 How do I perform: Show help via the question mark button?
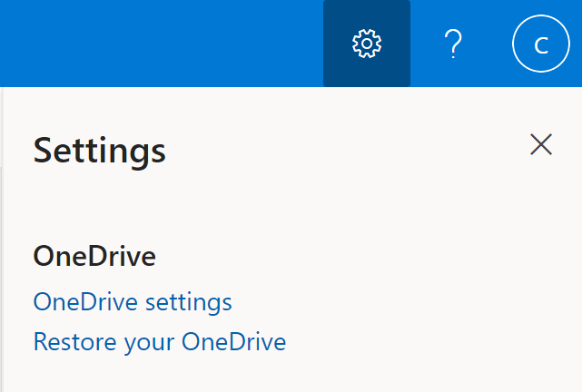(x=453, y=44)
